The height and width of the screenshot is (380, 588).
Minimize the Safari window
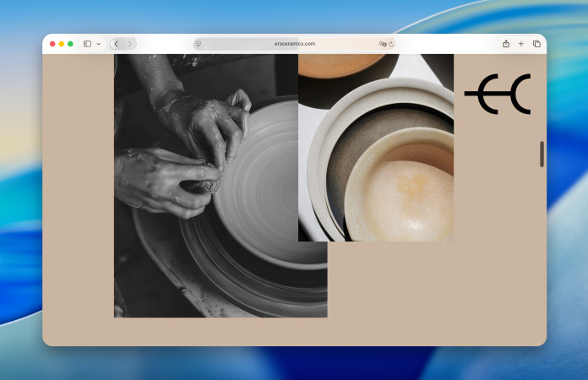61,44
